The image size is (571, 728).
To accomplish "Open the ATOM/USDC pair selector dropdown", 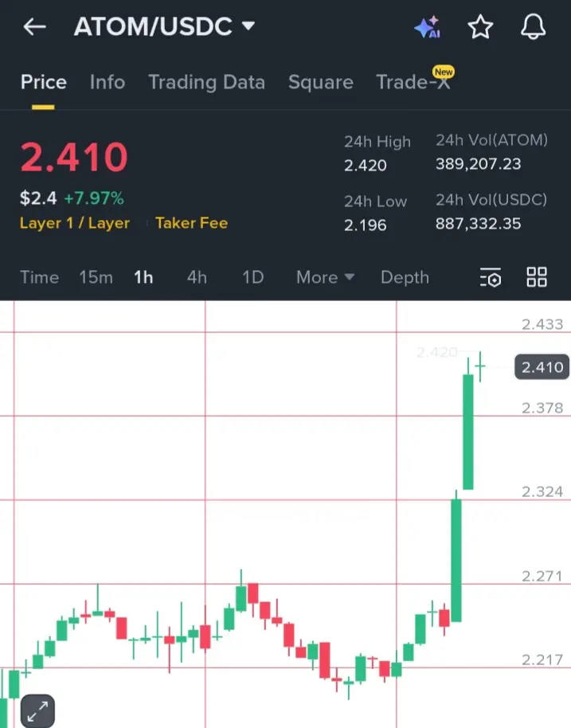I will pos(164,26).
